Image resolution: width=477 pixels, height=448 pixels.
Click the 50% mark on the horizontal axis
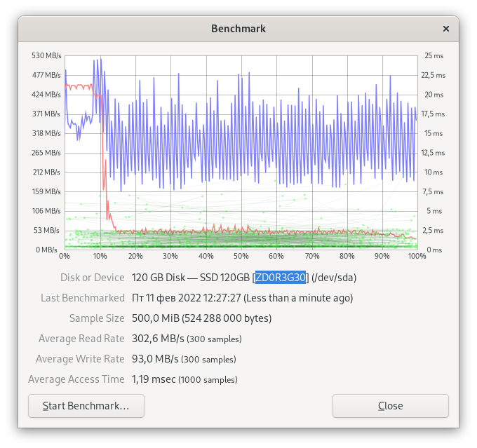pyautogui.click(x=241, y=257)
